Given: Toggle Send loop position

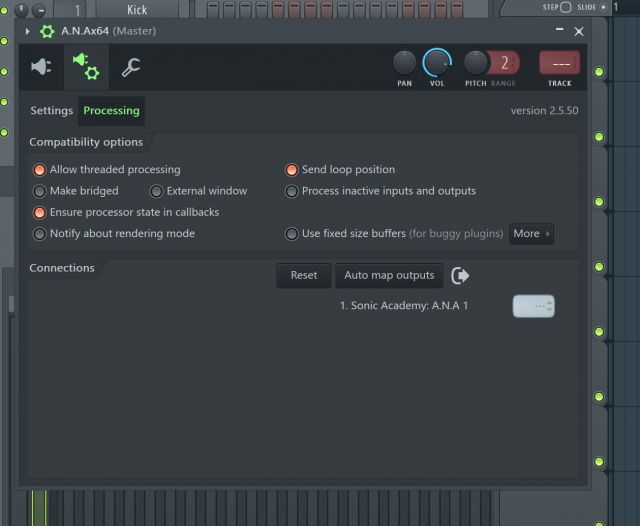Looking at the screenshot, I should (340, 169).
